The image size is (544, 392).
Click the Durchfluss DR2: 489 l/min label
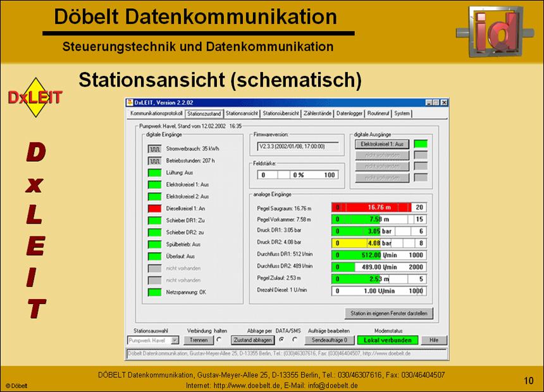pos(285,266)
